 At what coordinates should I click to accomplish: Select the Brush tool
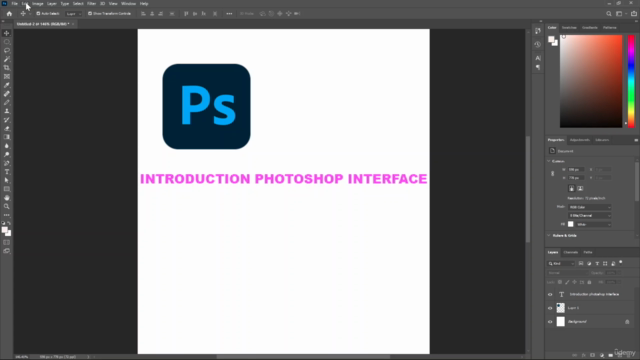(7, 102)
